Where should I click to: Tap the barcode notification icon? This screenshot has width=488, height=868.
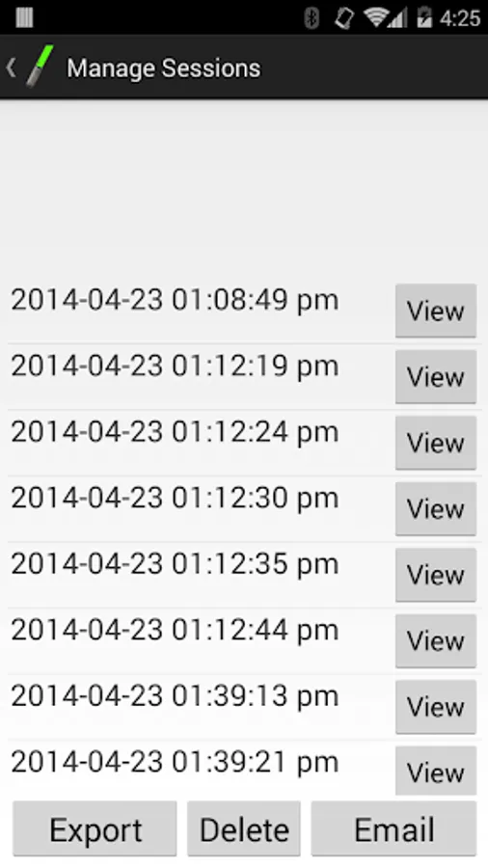(24, 16)
